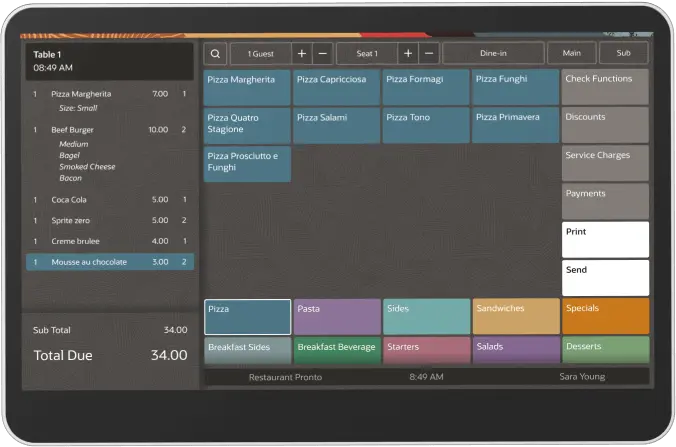Open the Discounts option
The width and height of the screenshot is (676, 447).
tap(604, 125)
